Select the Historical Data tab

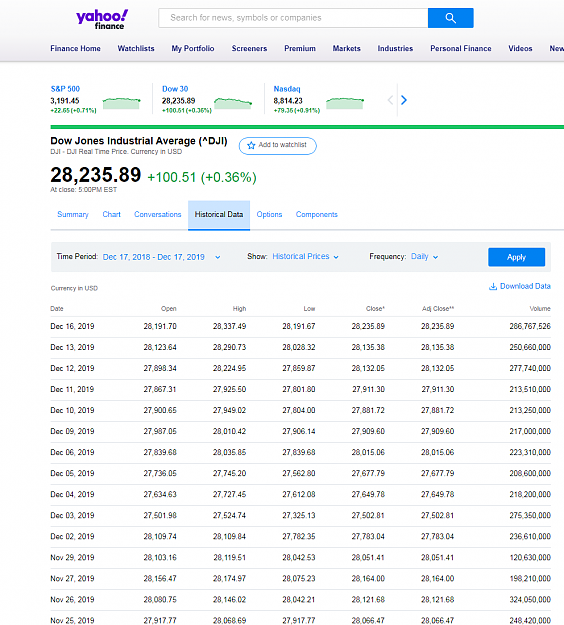coord(219,215)
